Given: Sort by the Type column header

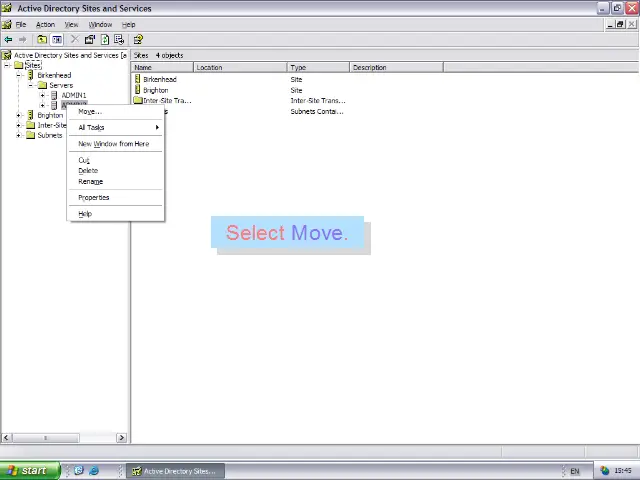Looking at the screenshot, I should tap(318, 67).
